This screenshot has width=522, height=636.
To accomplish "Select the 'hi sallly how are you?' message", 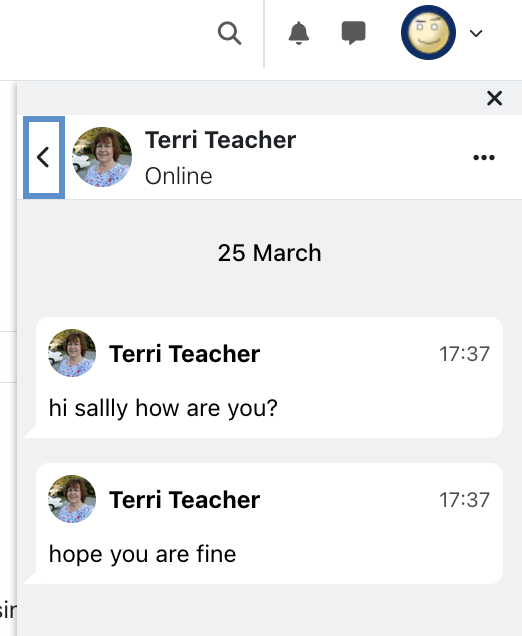I will pyautogui.click(x=163, y=408).
